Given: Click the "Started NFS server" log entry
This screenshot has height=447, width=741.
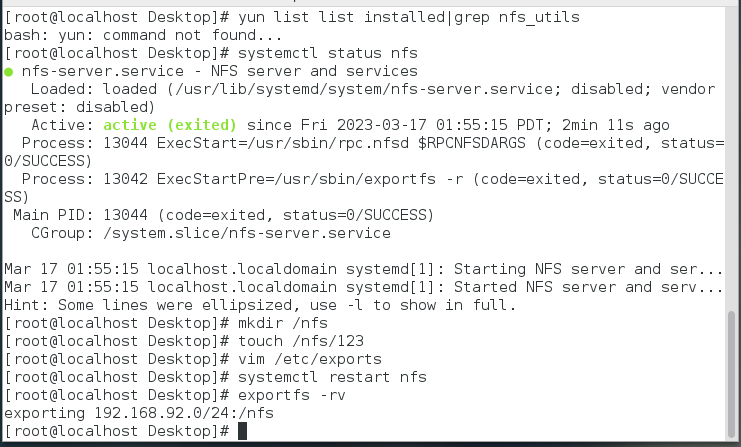Looking at the screenshot, I should (x=362, y=287).
